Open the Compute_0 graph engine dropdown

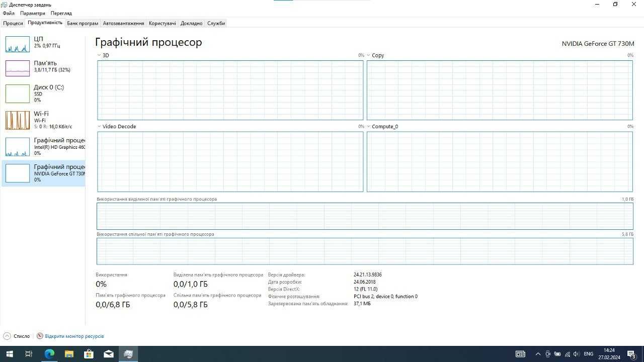[x=368, y=127]
